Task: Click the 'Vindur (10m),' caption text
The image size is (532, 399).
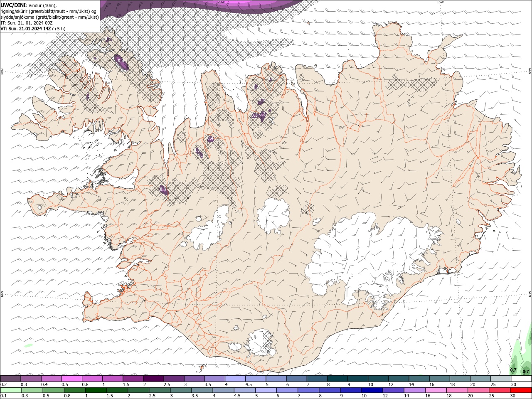Action: click(x=42, y=5)
